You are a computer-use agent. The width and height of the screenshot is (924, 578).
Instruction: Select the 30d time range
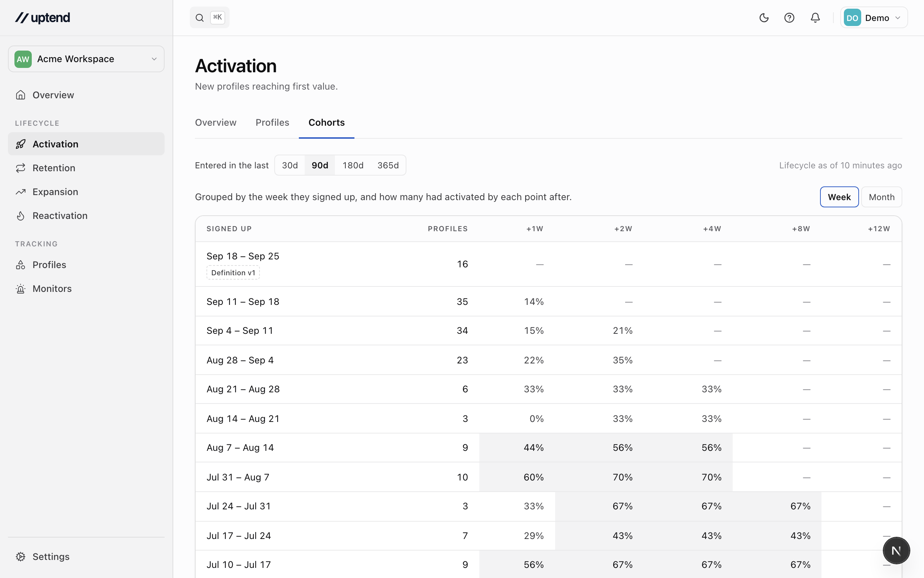point(290,165)
